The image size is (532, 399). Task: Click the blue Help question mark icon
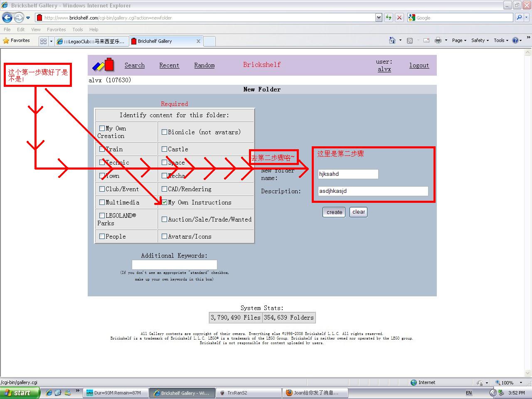515,40
